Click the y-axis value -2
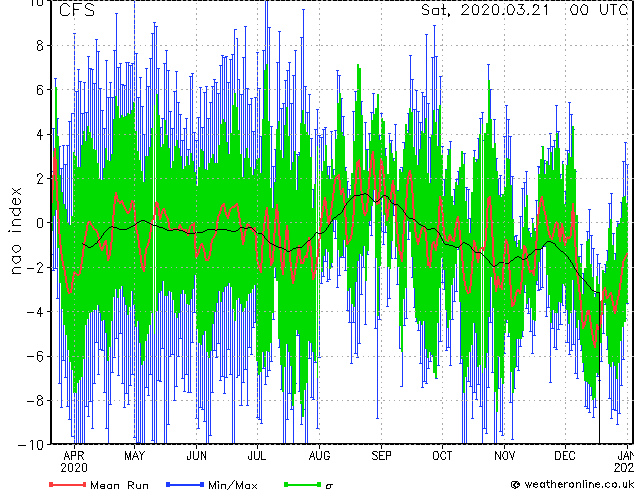This screenshot has height=490, width=634. [35, 267]
